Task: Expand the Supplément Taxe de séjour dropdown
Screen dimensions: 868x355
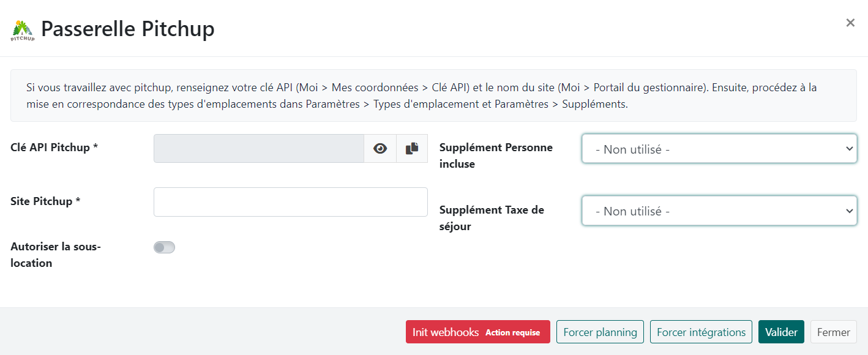Action: coord(719,211)
